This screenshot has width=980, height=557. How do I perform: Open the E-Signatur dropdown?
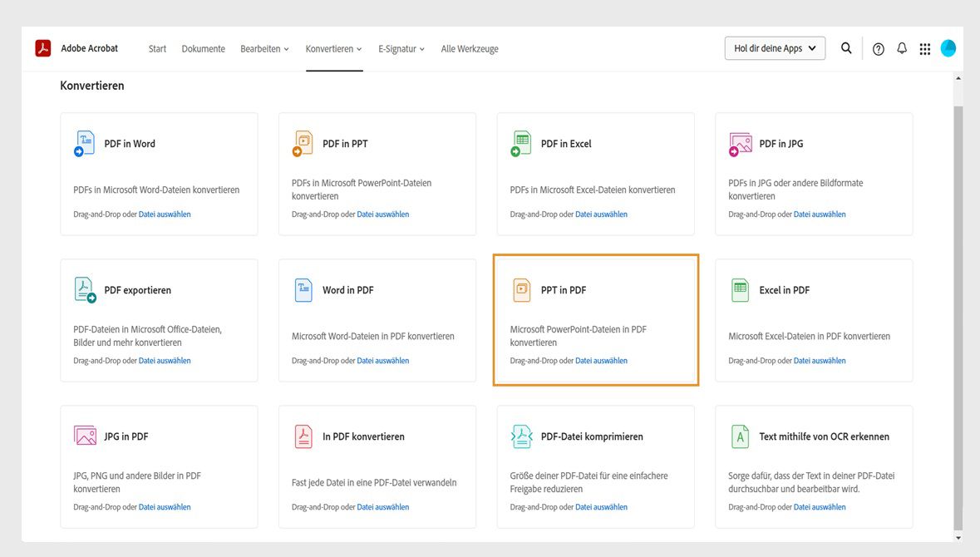point(401,49)
